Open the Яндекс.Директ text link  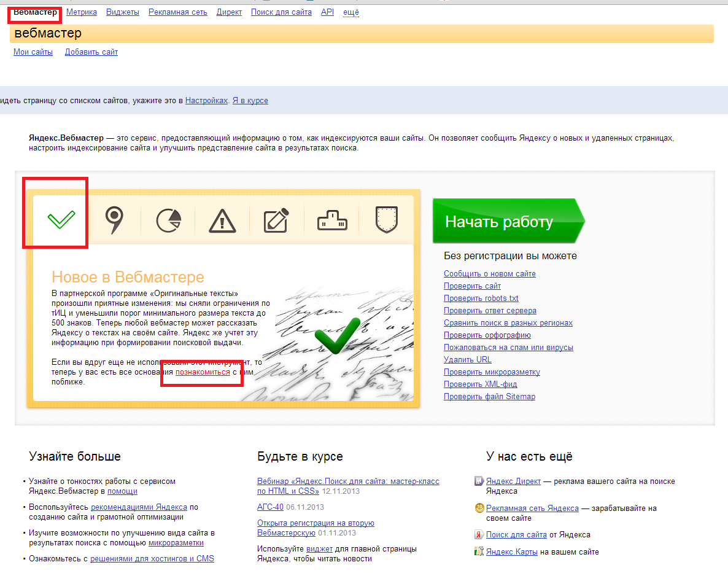pyautogui.click(x=513, y=481)
